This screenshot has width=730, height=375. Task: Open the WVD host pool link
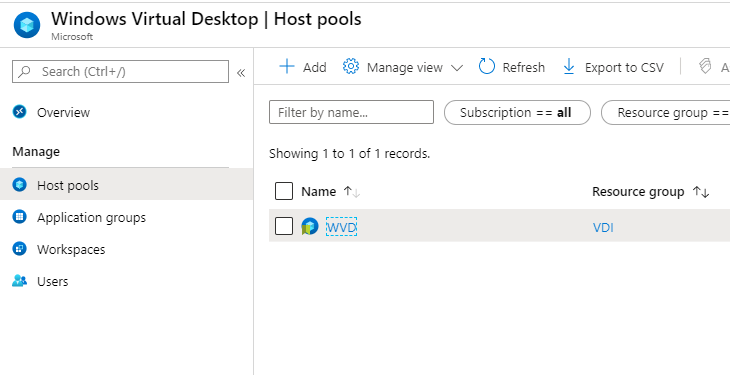pyautogui.click(x=341, y=227)
